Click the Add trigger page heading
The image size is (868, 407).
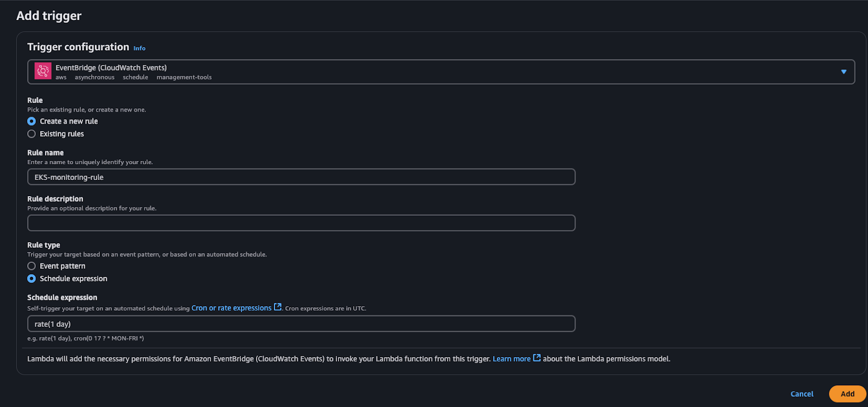[49, 16]
